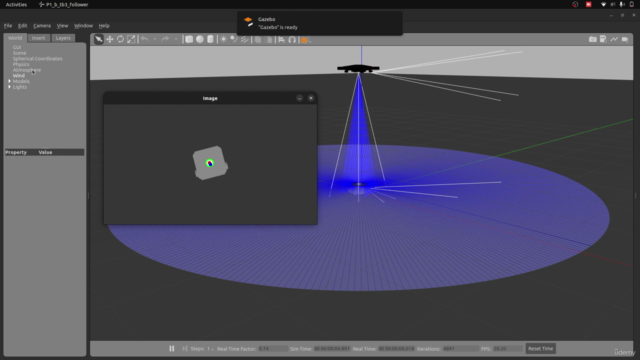Click the paste icon in toolbar
The width and height of the screenshot is (640, 360).
click(269, 40)
